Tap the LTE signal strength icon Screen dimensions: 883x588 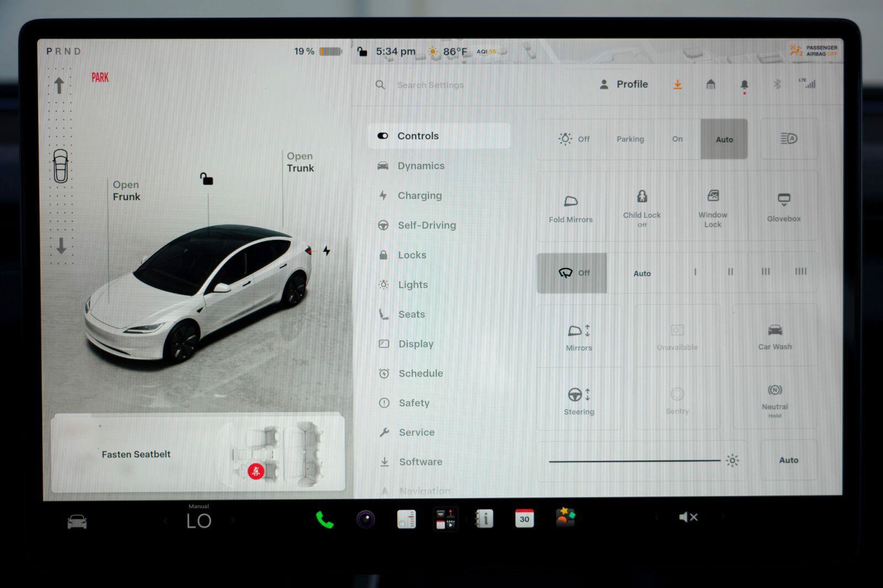[807, 84]
